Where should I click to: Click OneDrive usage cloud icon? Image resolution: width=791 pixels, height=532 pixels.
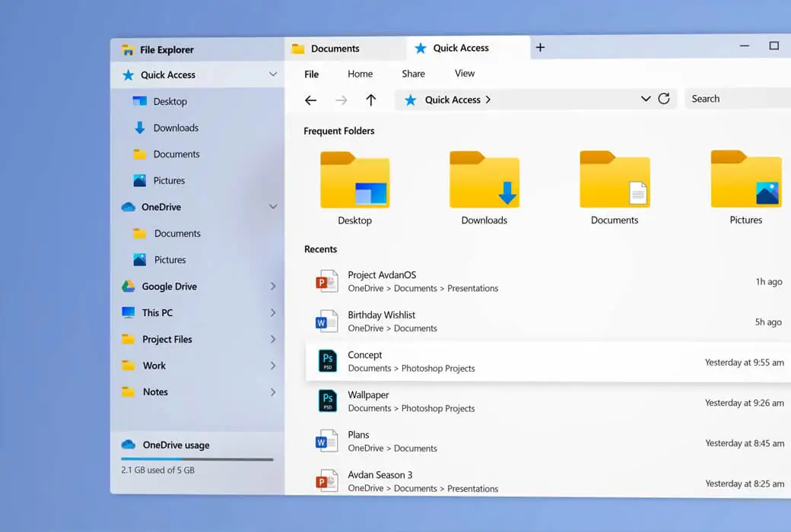pos(128,445)
